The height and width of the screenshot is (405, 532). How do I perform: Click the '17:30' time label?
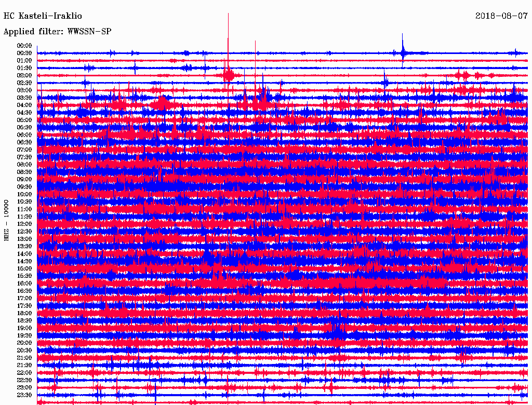(24, 306)
